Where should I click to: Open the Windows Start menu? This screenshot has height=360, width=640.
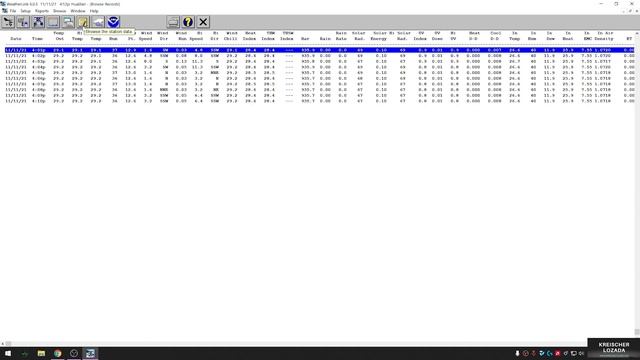(x=8, y=353)
